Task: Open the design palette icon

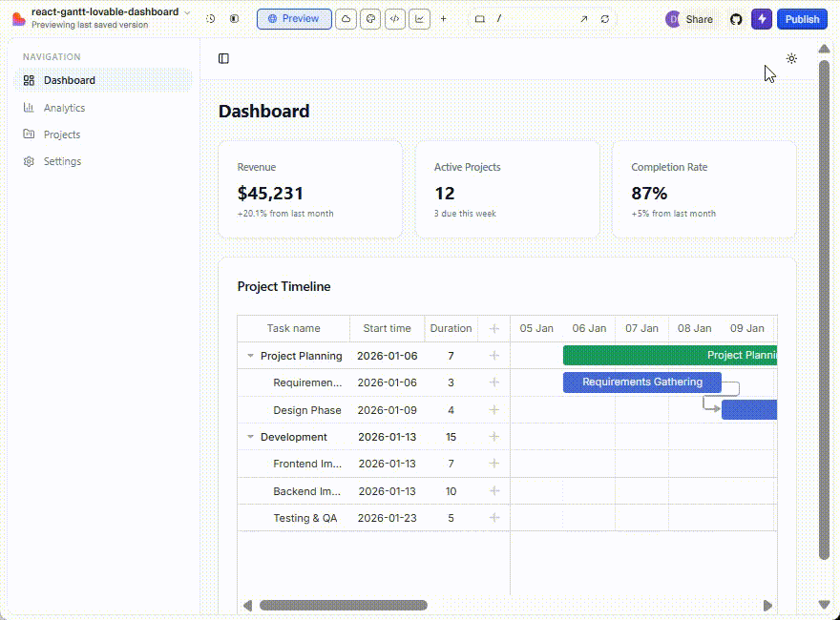Action: (370, 19)
